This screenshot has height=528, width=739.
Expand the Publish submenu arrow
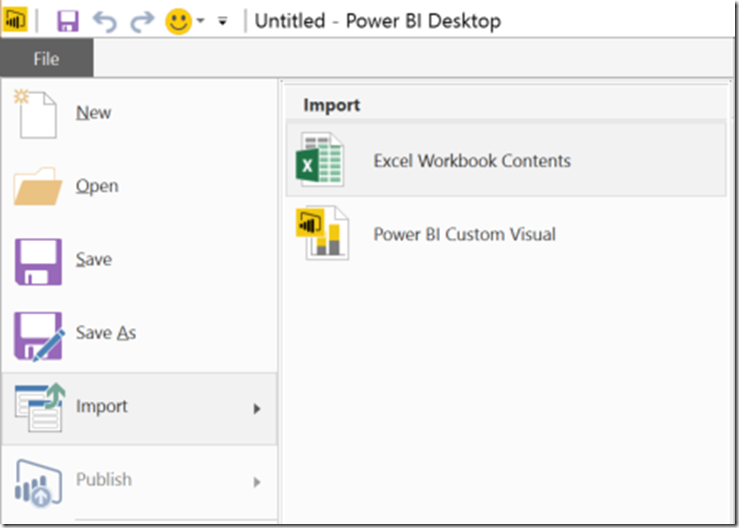(x=257, y=482)
